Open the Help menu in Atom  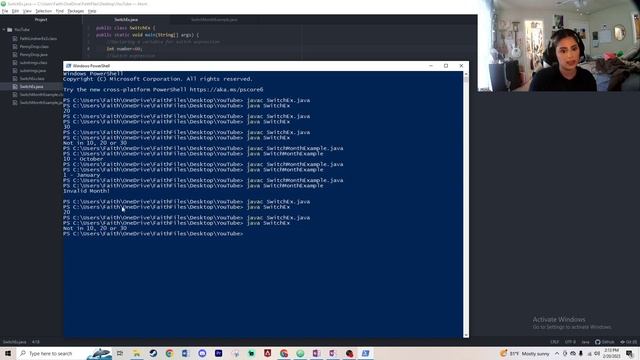92,11
